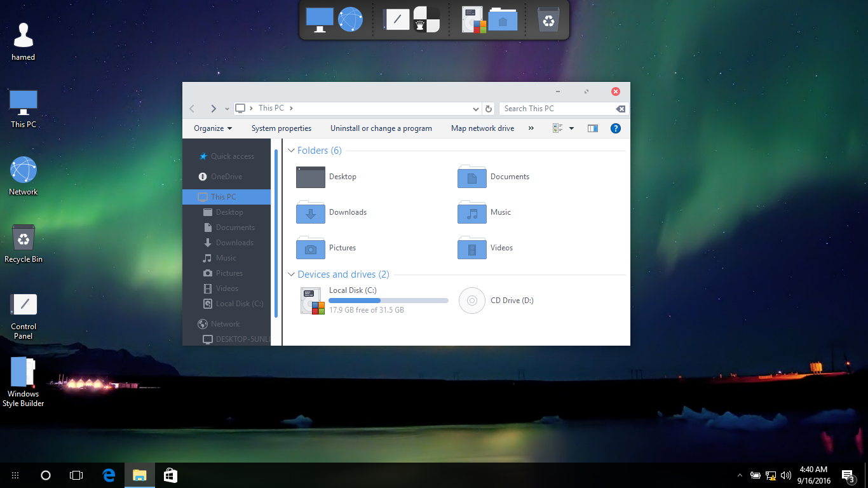The image size is (868, 488).
Task: Click the Search This PC field
Action: click(x=556, y=109)
